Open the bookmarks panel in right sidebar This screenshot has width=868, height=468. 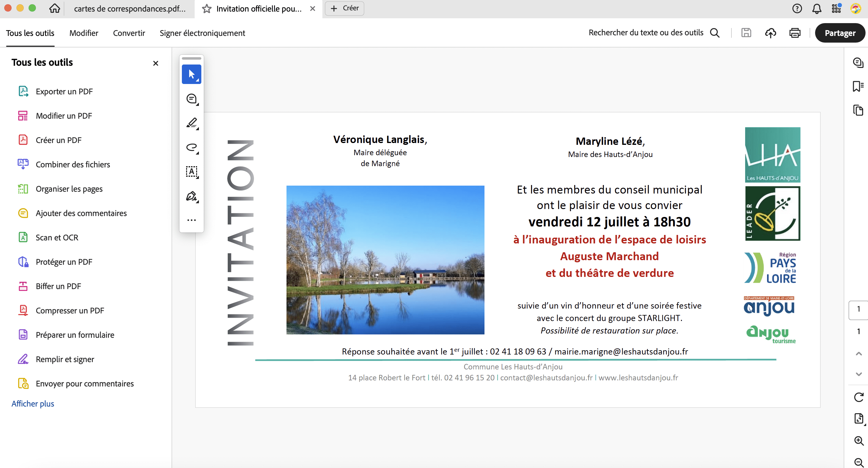pyautogui.click(x=858, y=86)
